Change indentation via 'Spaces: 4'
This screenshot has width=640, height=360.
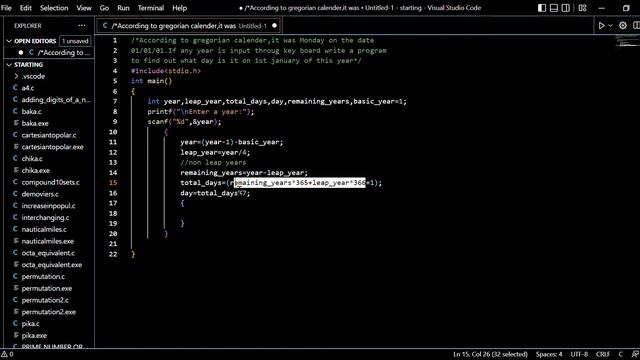pyautogui.click(x=549, y=354)
